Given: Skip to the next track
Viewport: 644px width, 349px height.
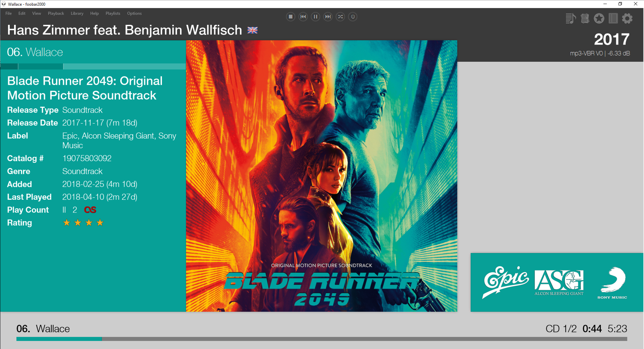Looking at the screenshot, I should (x=328, y=17).
